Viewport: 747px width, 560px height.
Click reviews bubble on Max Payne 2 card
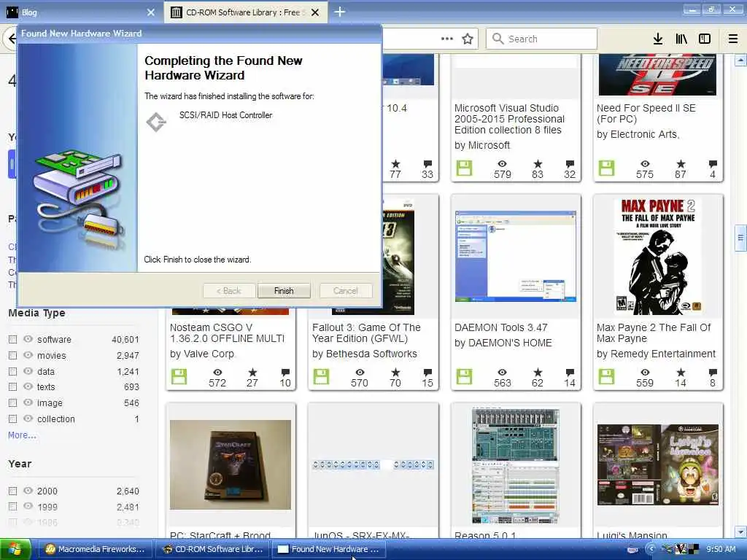click(713, 372)
